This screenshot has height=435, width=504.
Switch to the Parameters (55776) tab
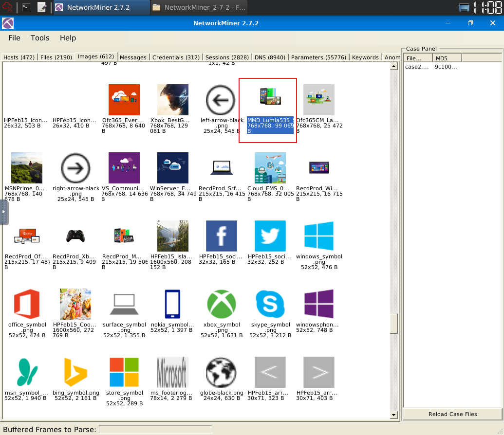point(318,57)
